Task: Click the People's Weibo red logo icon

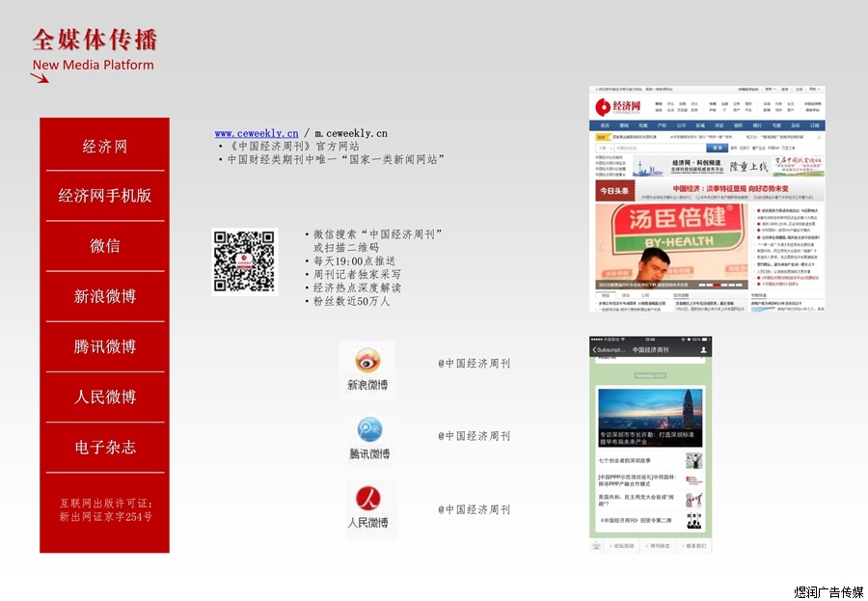Action: coord(368,499)
